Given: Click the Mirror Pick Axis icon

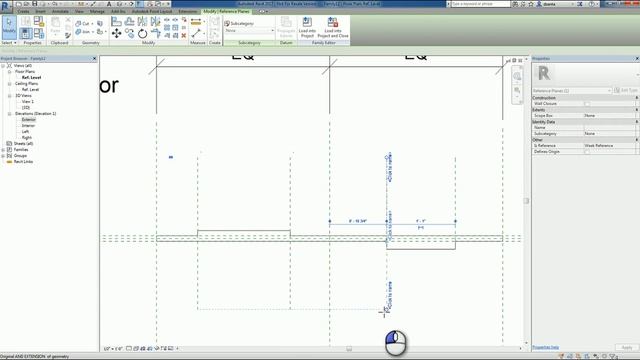Looking at the screenshot, I should 142,22.
